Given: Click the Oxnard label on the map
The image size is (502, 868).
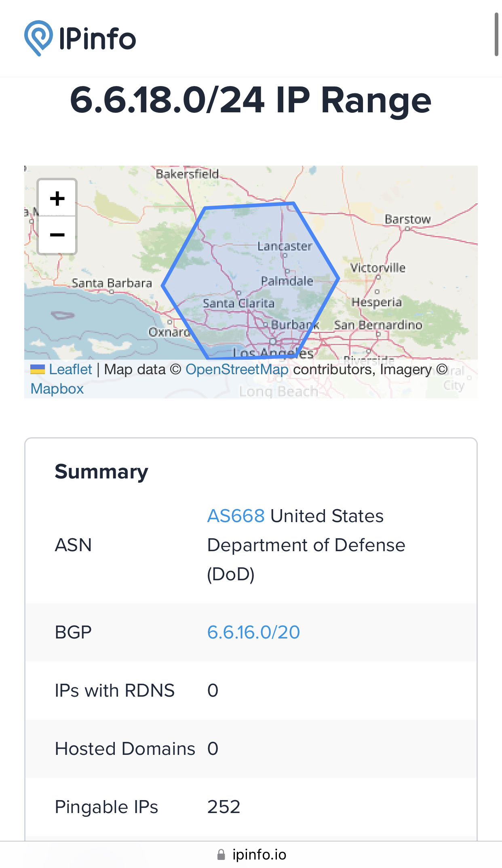Looking at the screenshot, I should [x=169, y=332].
